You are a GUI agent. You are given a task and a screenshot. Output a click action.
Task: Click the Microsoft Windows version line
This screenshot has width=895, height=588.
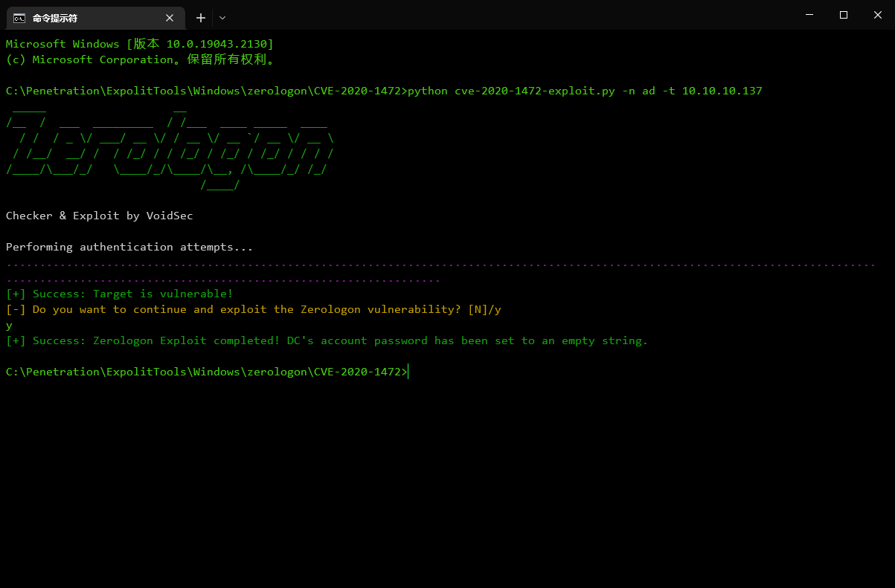tap(140, 45)
